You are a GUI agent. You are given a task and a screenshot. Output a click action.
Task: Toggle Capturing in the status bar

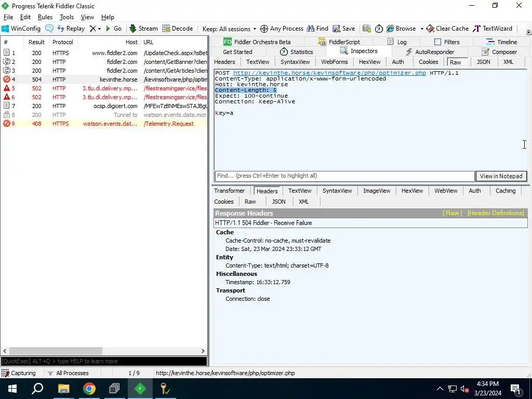19,373
